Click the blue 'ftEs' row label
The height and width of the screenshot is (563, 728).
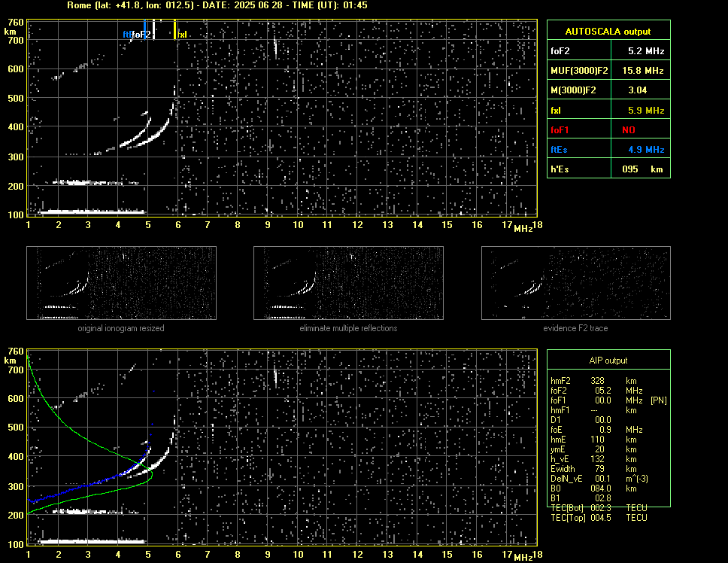[x=559, y=150]
